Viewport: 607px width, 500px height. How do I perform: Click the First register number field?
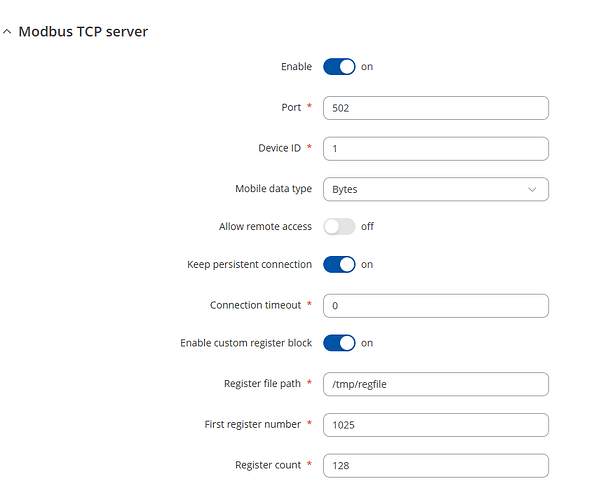[x=435, y=424]
